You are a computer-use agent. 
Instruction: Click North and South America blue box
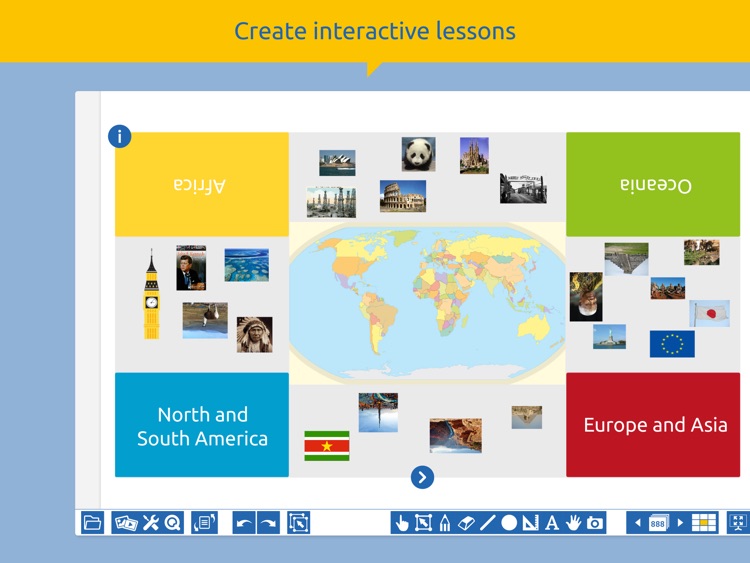pos(202,425)
